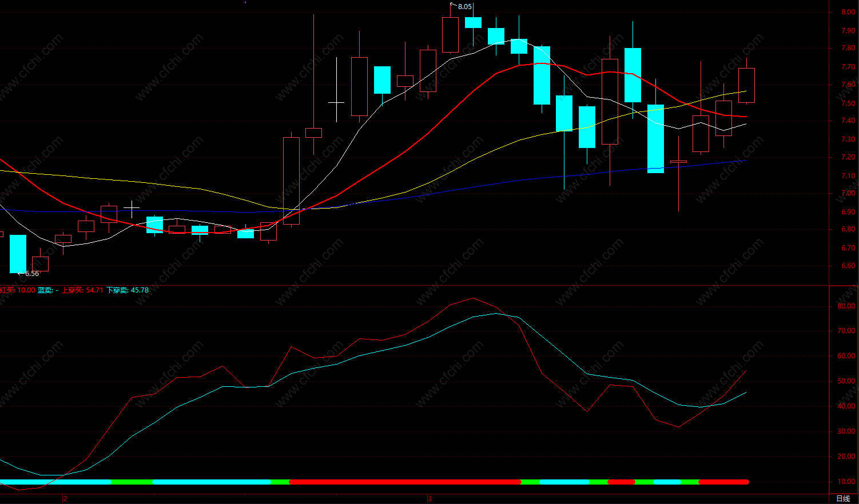Click the 10.00 indicator axis label

(x=846, y=482)
